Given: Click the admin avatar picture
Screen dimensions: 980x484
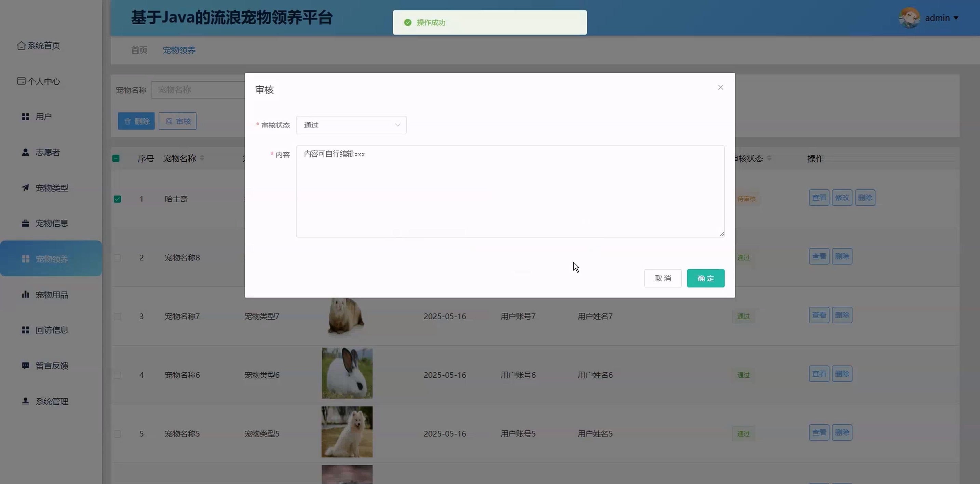Looking at the screenshot, I should click(x=909, y=18).
